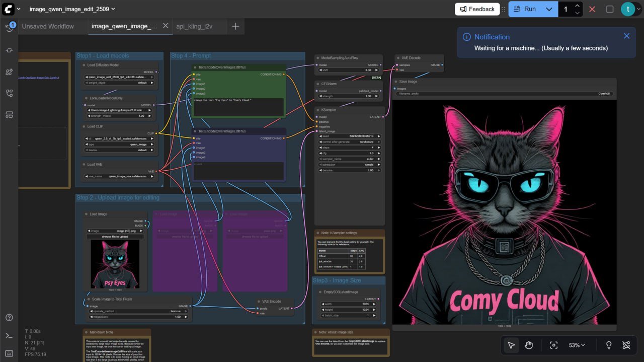
Task: Activate the select arrow cursor mode
Action: pyautogui.click(x=511, y=345)
